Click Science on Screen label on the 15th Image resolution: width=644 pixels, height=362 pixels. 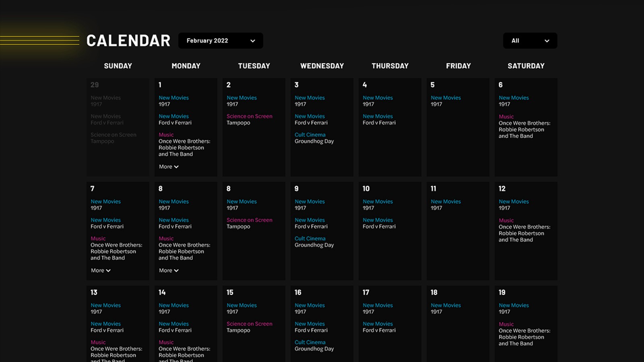coord(250,324)
